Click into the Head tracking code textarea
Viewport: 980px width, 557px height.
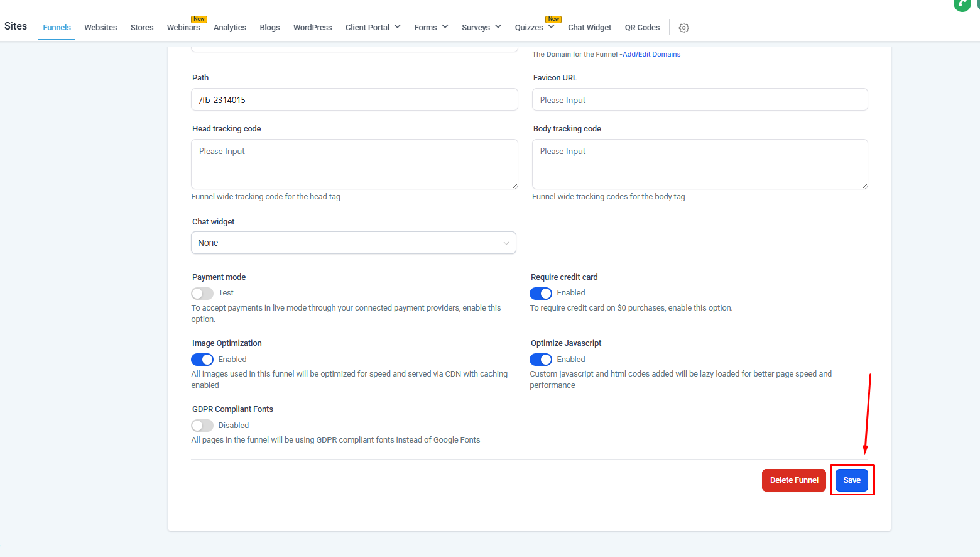click(x=354, y=163)
